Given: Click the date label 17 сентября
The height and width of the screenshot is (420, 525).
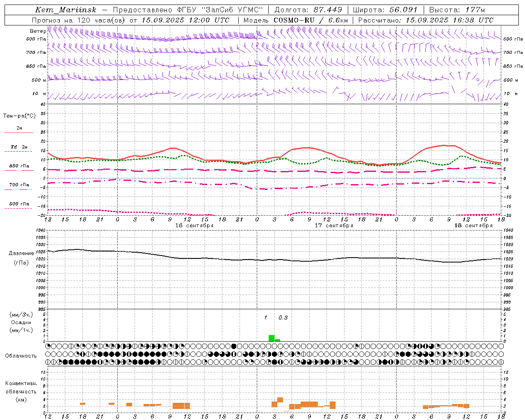Looking at the screenshot, I should (x=334, y=226).
